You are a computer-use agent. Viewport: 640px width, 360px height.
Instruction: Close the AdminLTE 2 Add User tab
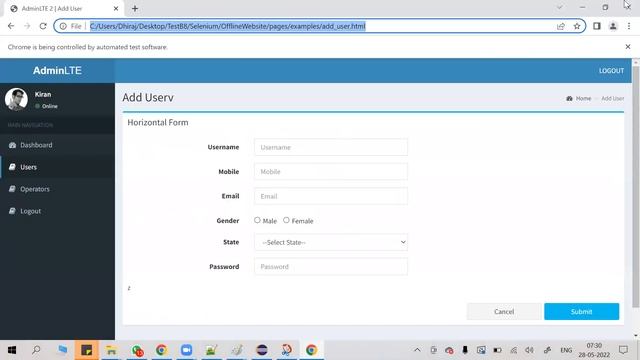tap(116, 8)
